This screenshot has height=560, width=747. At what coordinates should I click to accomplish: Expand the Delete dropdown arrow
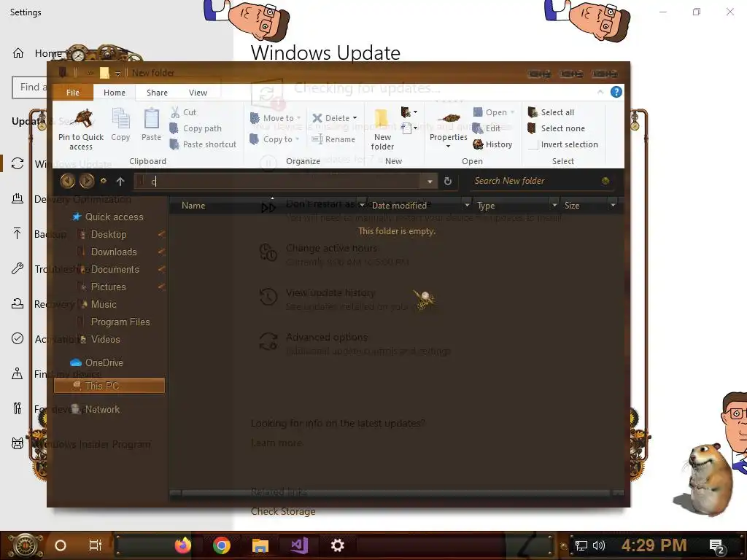(355, 118)
